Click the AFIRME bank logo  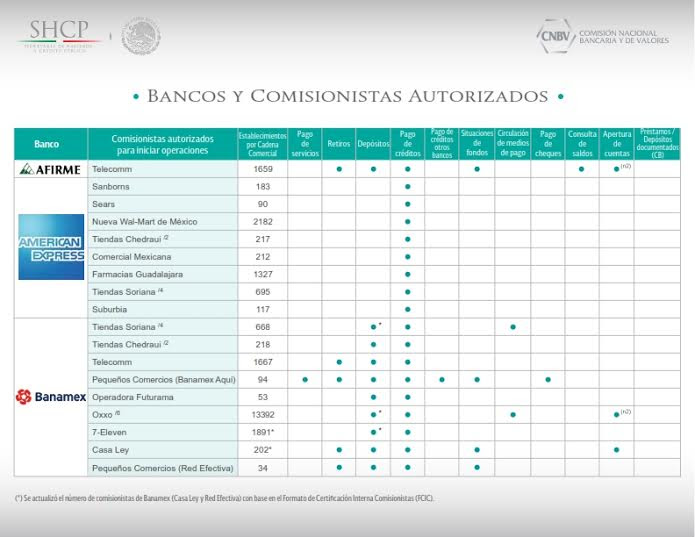[50, 169]
